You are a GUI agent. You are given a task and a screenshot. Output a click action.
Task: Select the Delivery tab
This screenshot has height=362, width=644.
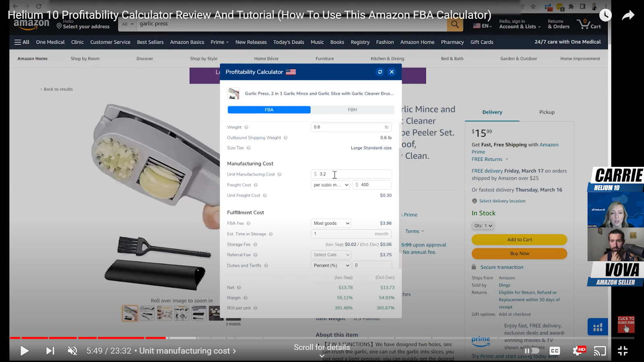point(492,112)
